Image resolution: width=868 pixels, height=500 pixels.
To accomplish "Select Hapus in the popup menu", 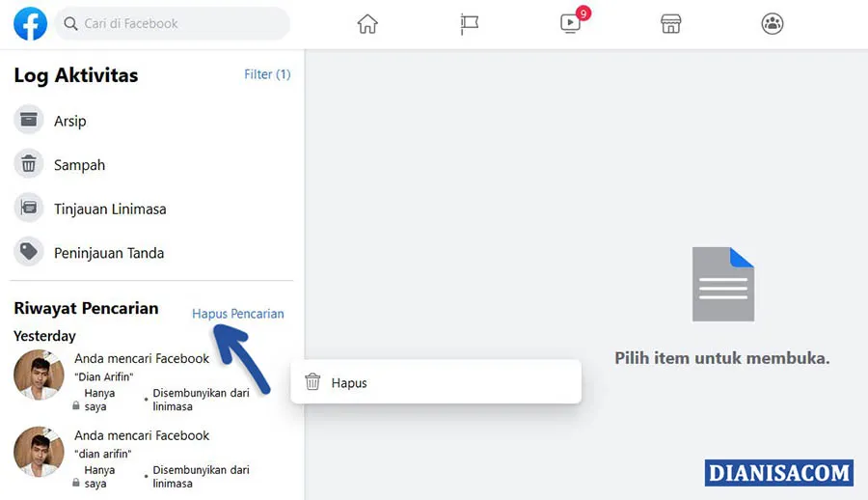I will (x=436, y=382).
